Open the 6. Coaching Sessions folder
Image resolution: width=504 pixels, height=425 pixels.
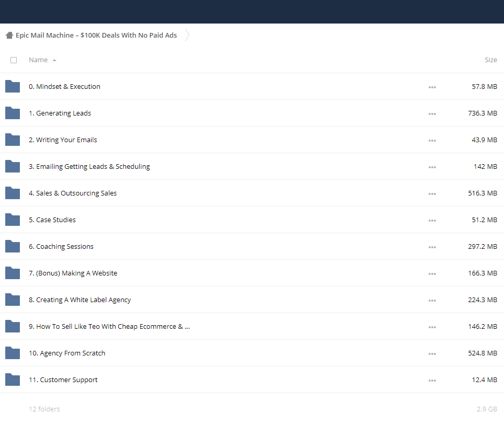pyautogui.click(x=61, y=247)
